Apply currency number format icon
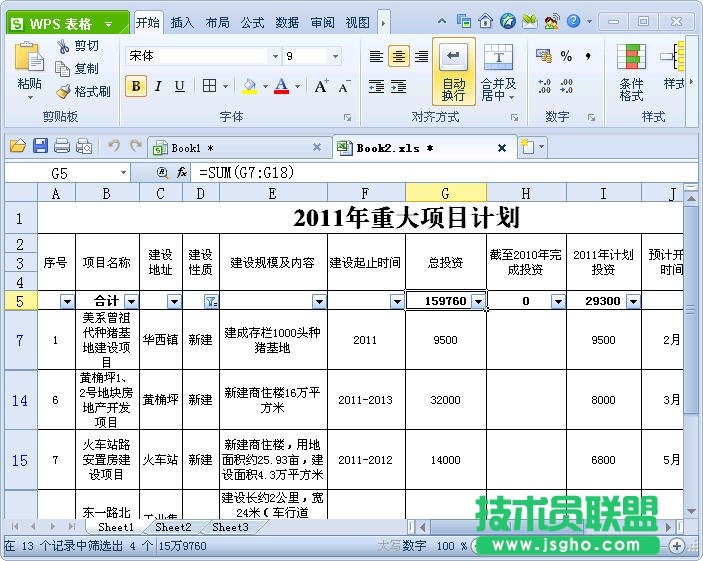 coord(543,56)
